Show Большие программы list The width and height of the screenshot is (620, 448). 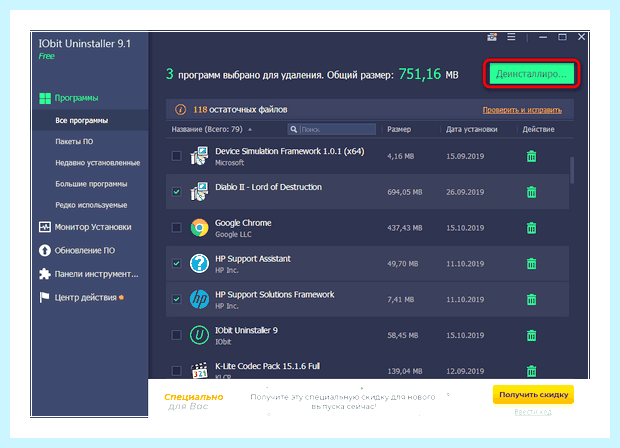[x=91, y=184]
